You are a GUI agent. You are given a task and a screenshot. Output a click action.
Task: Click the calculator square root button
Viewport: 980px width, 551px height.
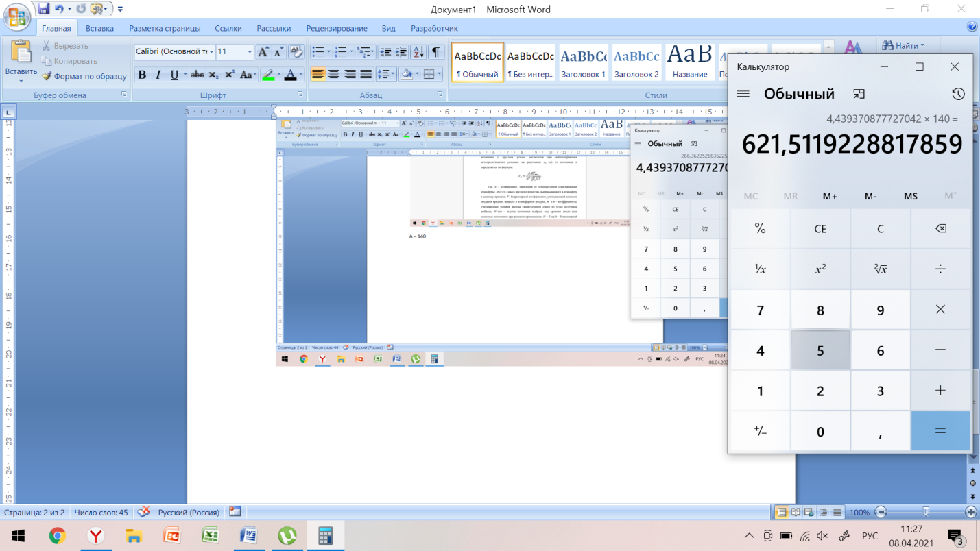pyautogui.click(x=881, y=269)
